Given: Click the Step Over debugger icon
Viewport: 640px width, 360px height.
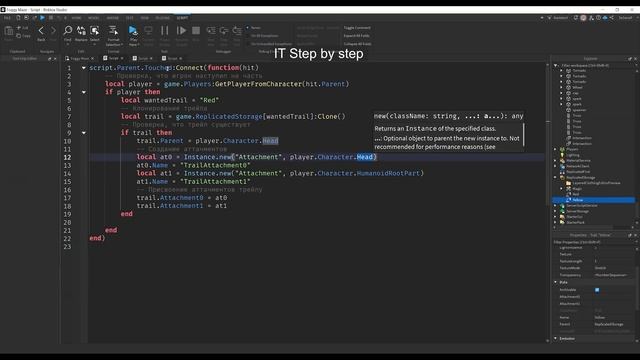Looking at the screenshot, I should coord(224,31).
